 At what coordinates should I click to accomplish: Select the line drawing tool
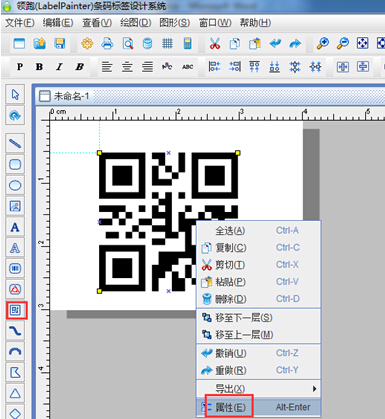[15, 144]
